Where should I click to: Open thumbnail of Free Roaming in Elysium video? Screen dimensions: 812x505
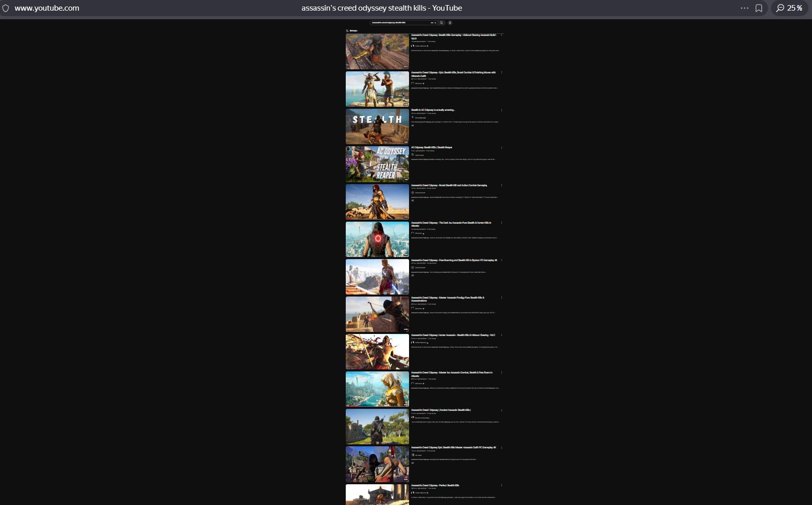377,277
